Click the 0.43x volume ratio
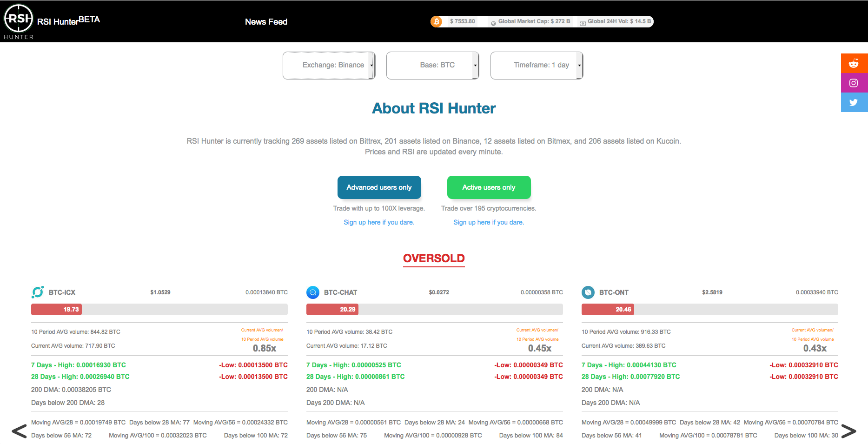This screenshot has width=868, height=444. 815,348
